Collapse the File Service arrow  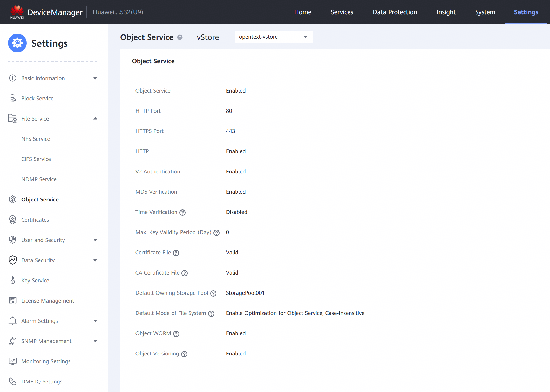pyautogui.click(x=95, y=118)
